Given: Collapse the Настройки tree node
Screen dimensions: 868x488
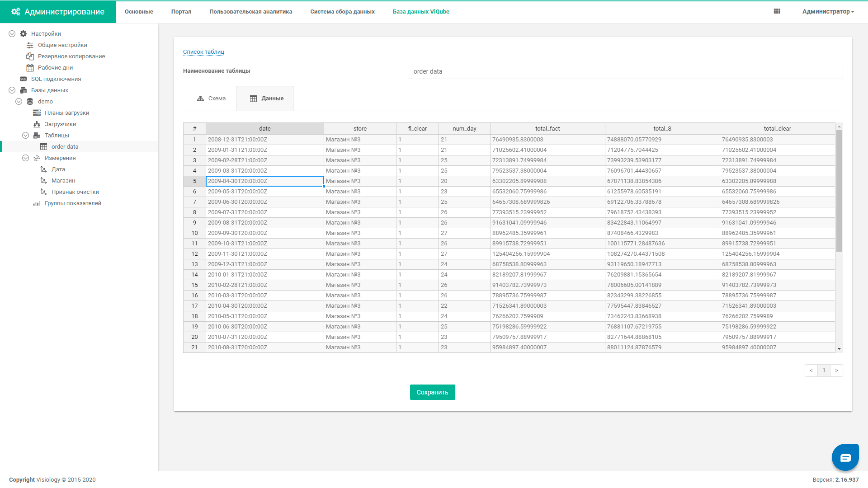Looking at the screenshot, I should coord(12,34).
